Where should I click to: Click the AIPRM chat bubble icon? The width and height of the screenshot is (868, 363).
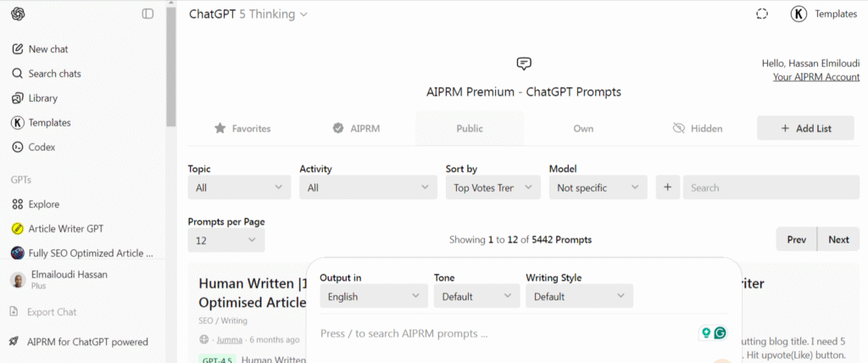[x=524, y=64]
